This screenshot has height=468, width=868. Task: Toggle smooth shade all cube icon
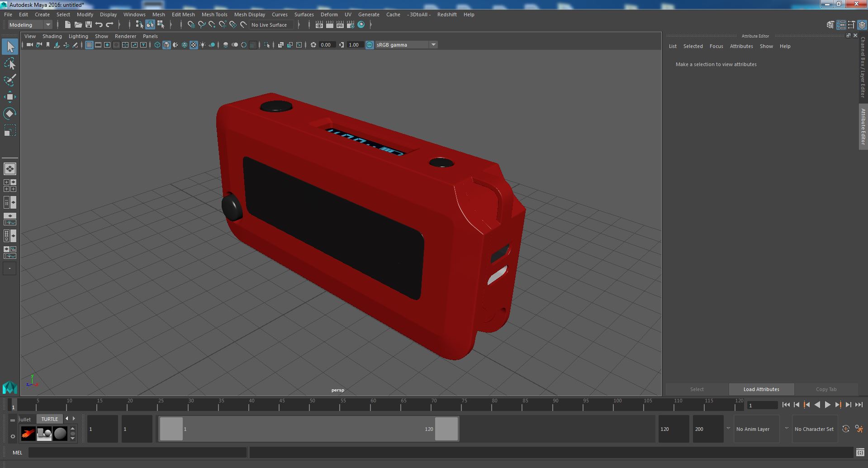pyautogui.click(x=166, y=45)
